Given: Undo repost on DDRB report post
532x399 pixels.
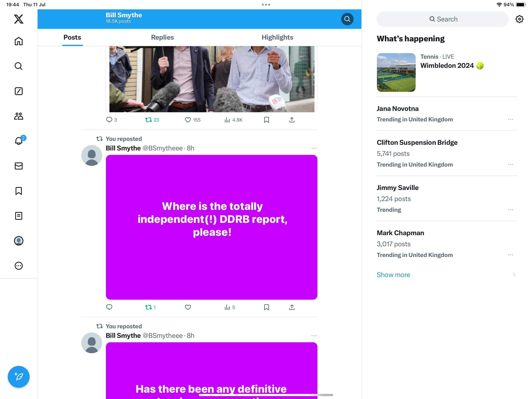Looking at the screenshot, I should [148, 307].
